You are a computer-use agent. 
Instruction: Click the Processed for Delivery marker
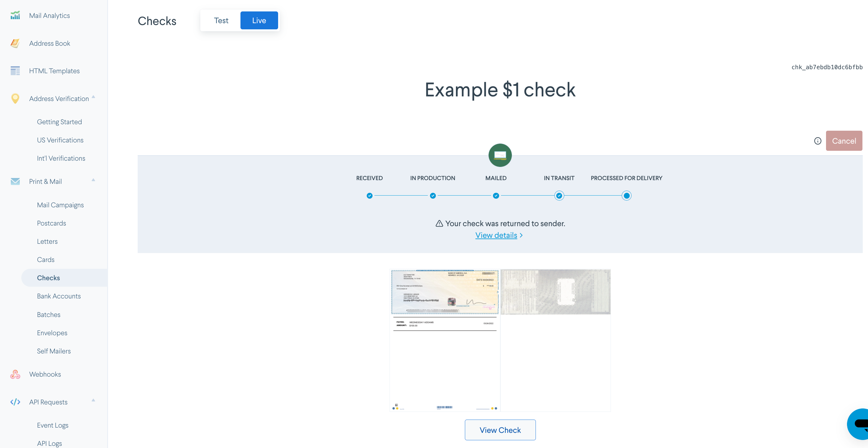tap(626, 196)
